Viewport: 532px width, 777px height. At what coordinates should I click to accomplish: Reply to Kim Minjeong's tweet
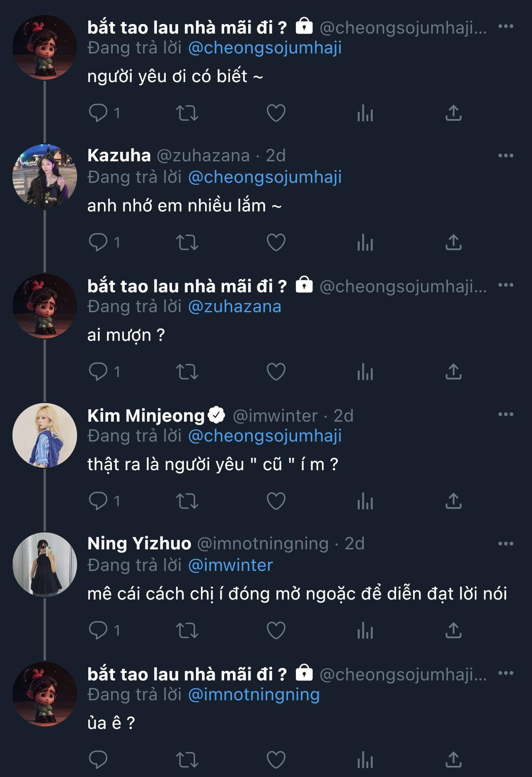(98, 501)
